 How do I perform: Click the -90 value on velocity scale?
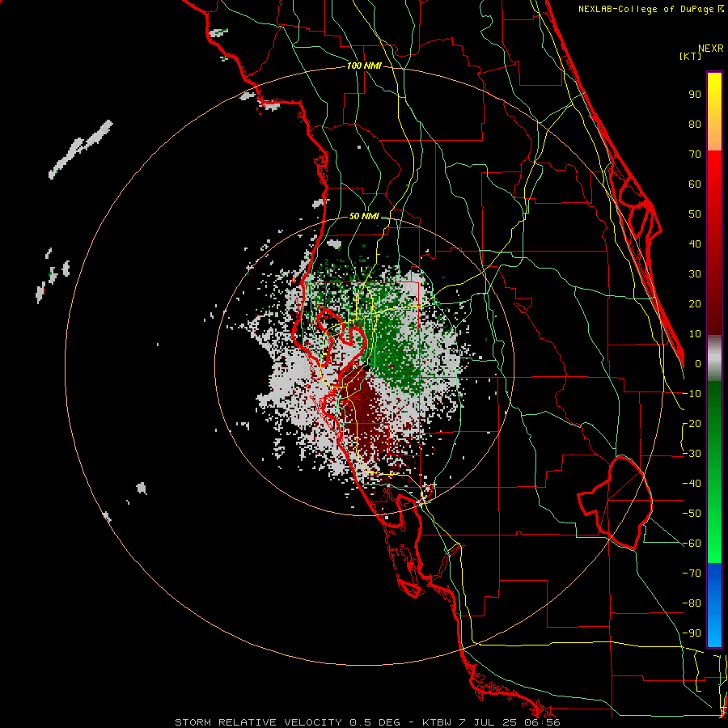click(x=692, y=633)
